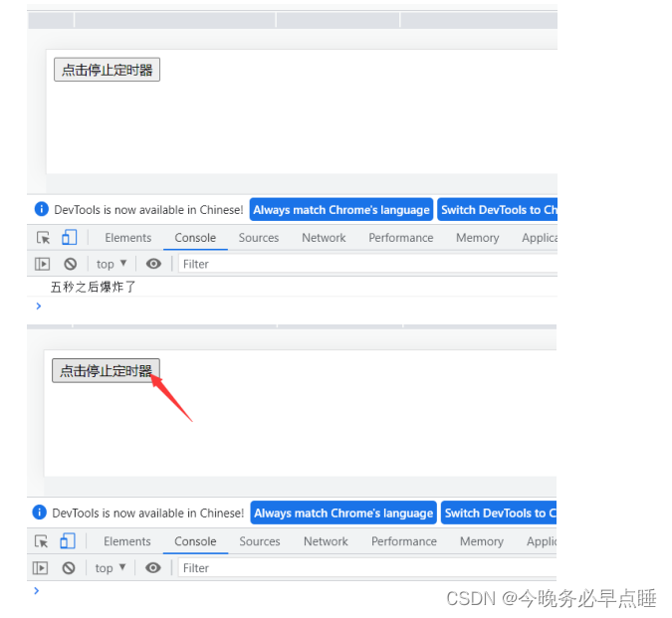
Task: Open Network tab in lower DevTools
Action: [326, 541]
